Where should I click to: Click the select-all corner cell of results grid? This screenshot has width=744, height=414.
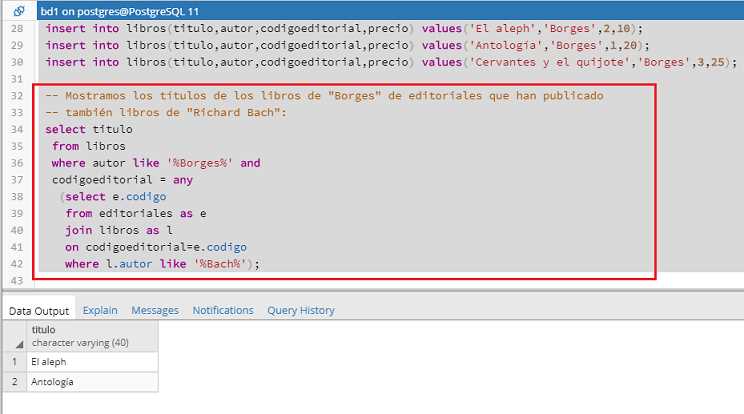15,336
